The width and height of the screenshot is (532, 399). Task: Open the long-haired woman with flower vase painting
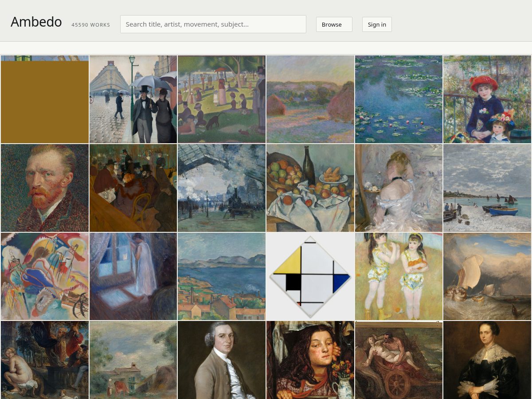click(310, 360)
